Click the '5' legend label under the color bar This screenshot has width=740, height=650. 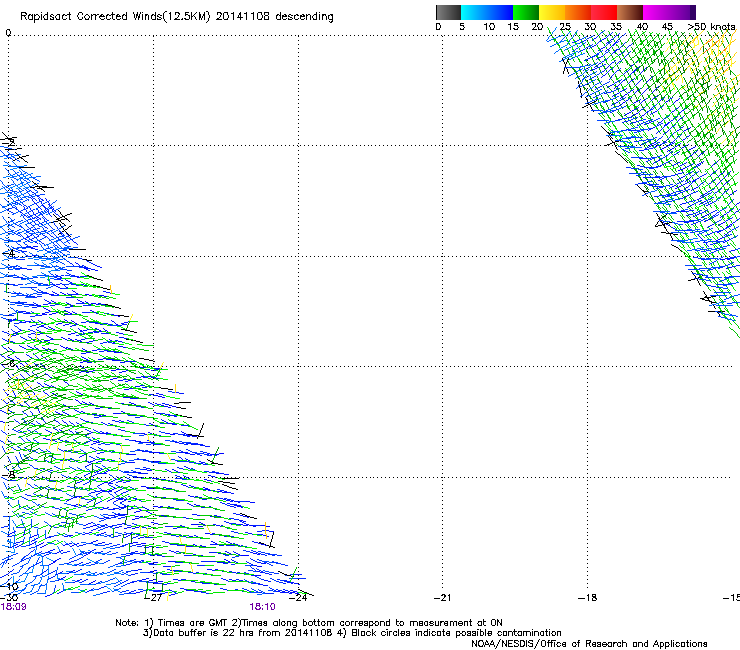click(462, 27)
